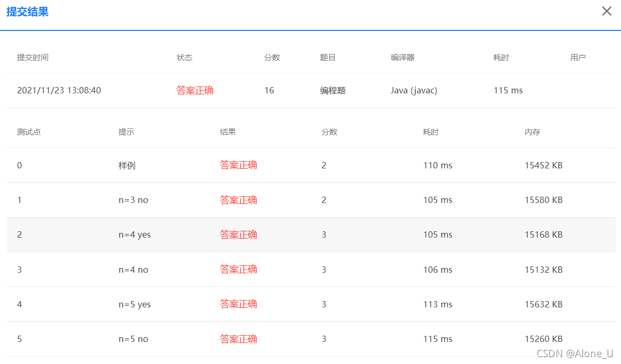Select the hint n=3 no
621x364 pixels.
pos(133,200)
